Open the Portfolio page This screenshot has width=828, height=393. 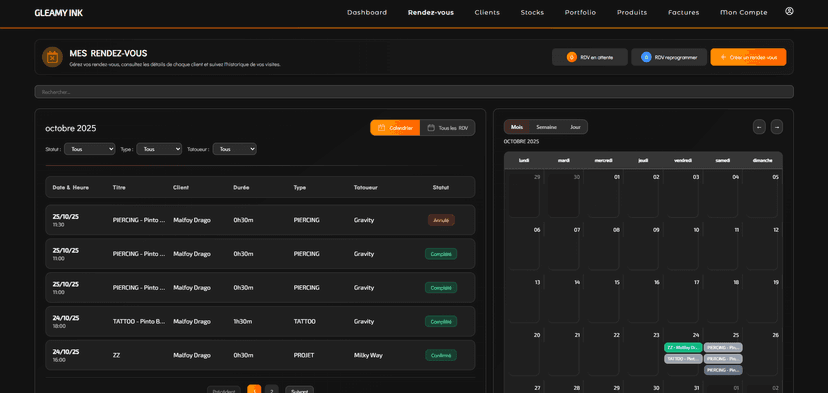(x=580, y=13)
